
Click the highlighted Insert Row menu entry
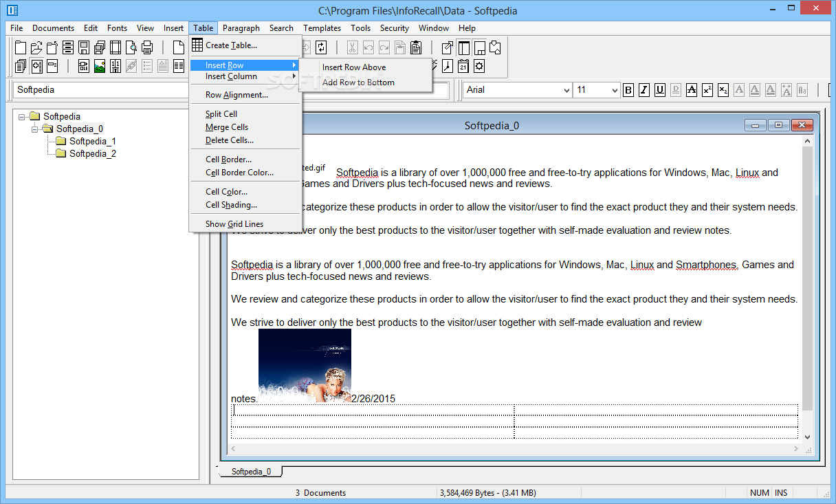pos(245,65)
